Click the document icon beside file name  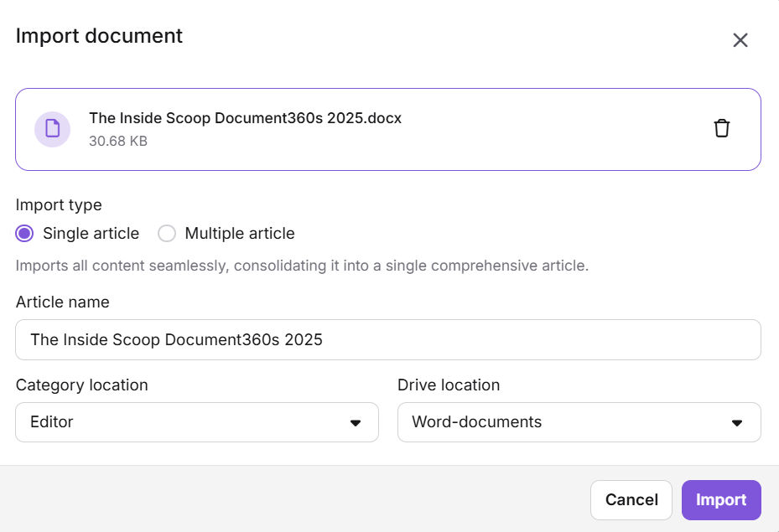(52, 129)
